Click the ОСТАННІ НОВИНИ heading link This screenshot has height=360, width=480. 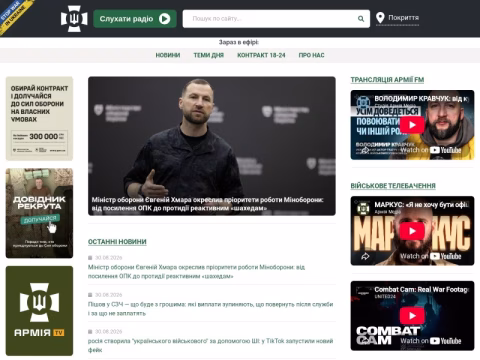117,242
